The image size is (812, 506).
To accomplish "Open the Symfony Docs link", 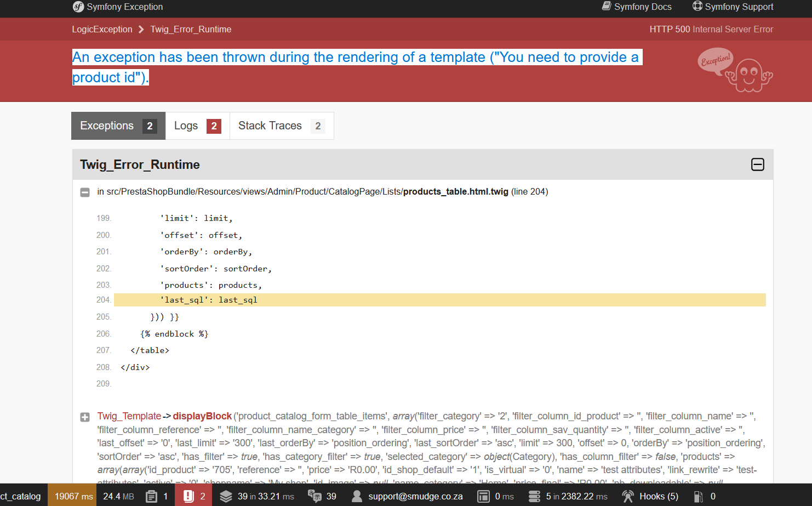I will (x=643, y=7).
